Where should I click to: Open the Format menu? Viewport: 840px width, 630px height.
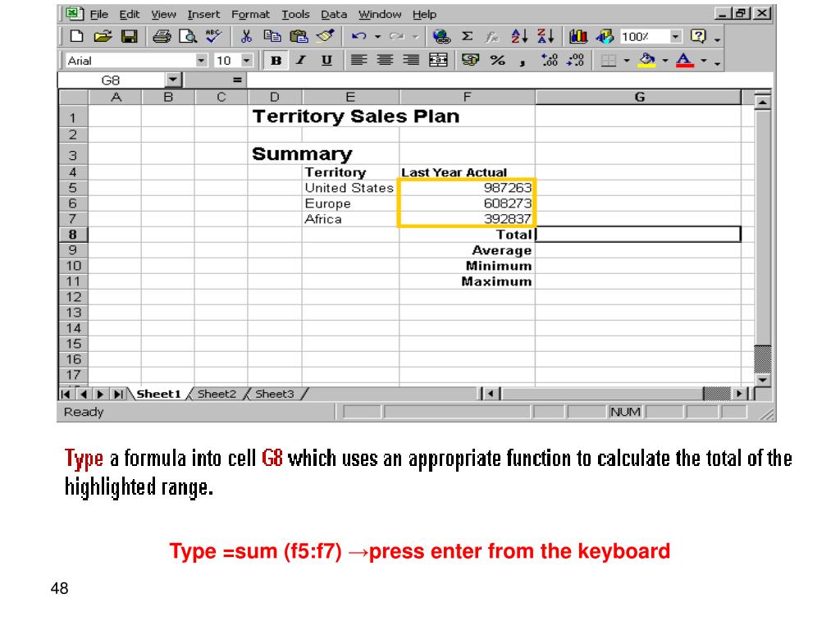coord(250,15)
